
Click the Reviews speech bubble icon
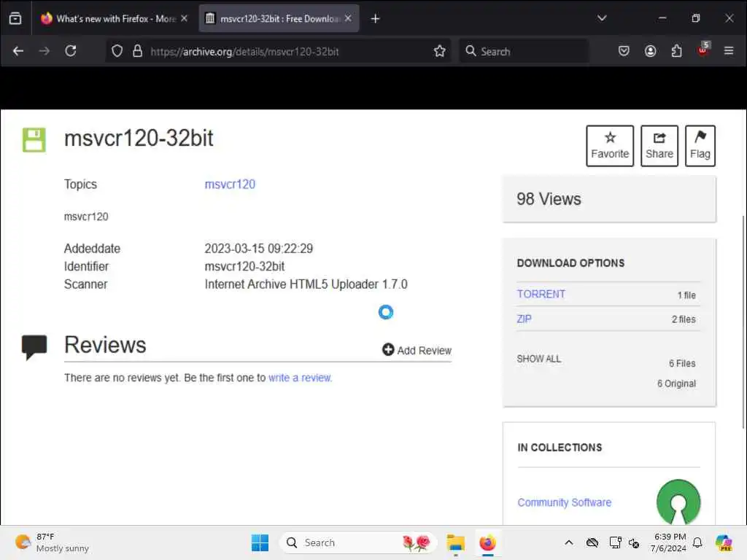[34, 346]
